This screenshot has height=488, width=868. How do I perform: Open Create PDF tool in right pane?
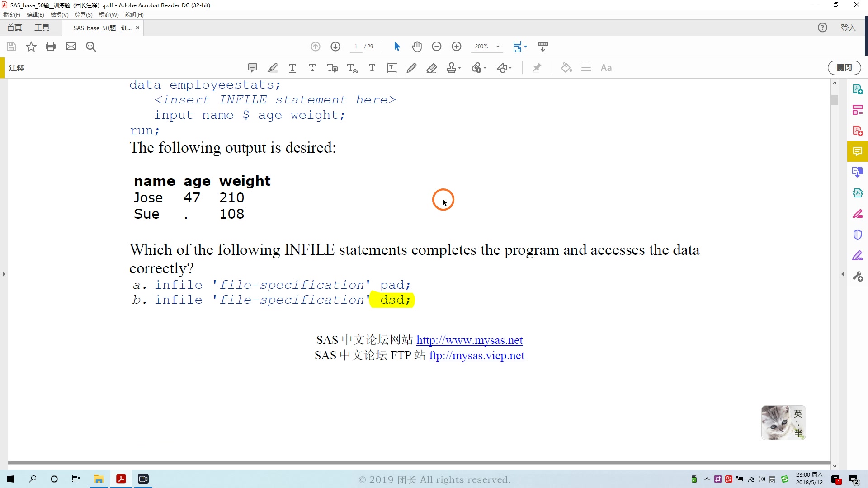point(858,131)
